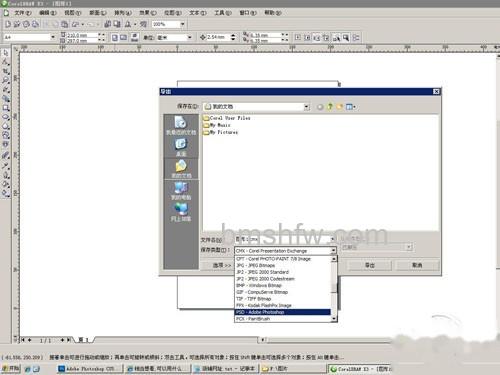Click the 导出 (Export) button
Image resolution: width=500 pixels, height=375 pixels.
(x=370, y=265)
